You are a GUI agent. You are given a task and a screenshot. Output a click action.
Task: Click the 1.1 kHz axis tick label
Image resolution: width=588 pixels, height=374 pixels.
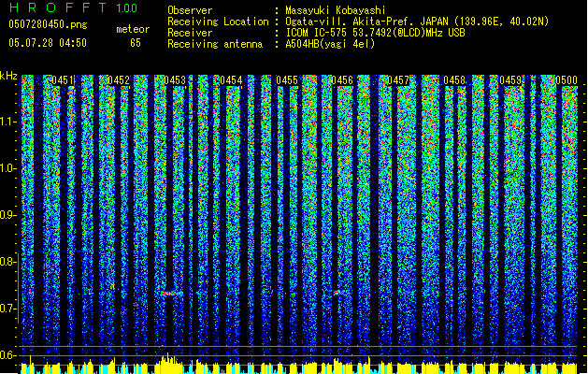click(x=7, y=122)
